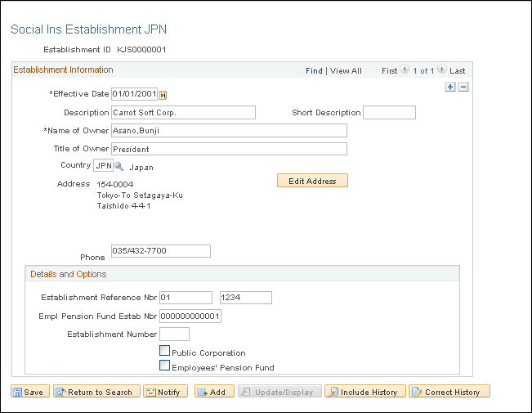Add a new row with plus icon
This screenshot has height=413, width=532.
(x=450, y=87)
